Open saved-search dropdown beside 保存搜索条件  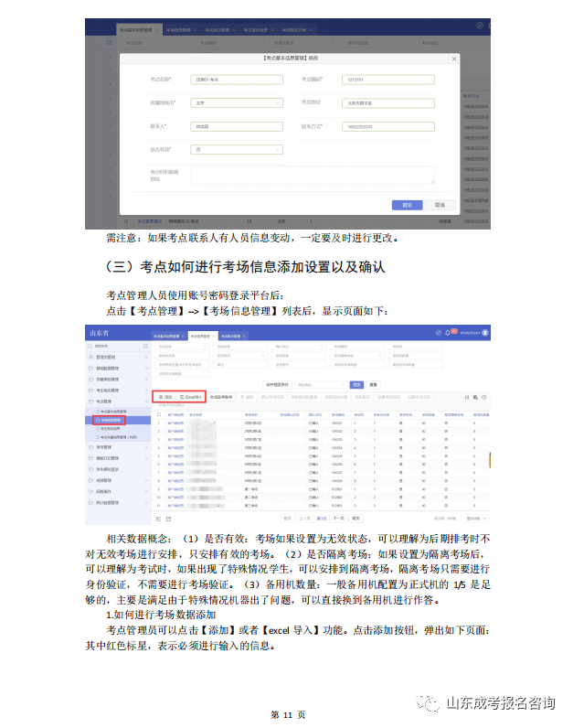coord(321,385)
